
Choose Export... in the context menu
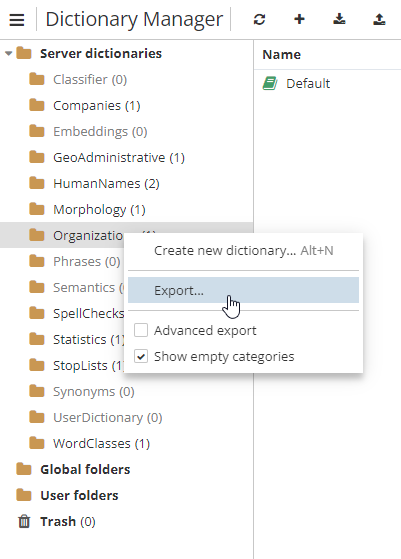[243, 290]
